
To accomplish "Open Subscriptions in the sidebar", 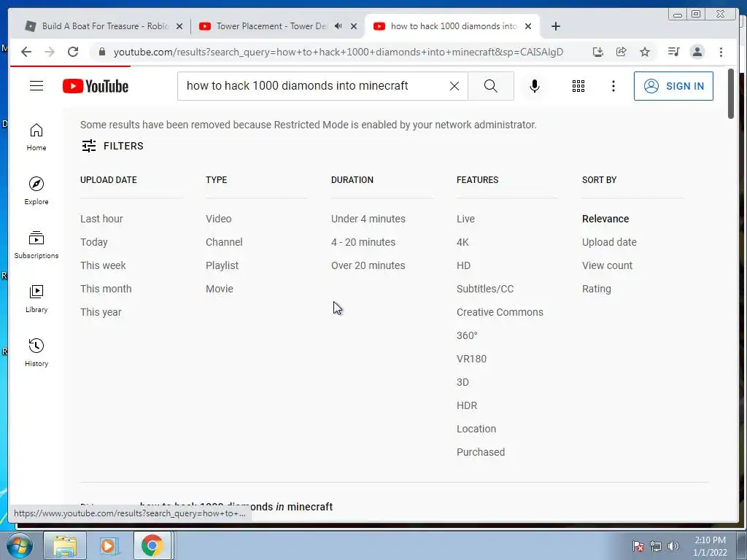I will (x=36, y=245).
